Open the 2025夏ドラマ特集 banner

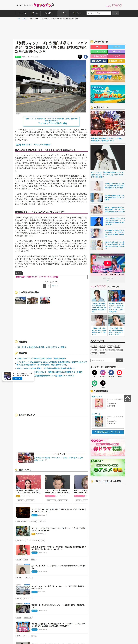108,74
